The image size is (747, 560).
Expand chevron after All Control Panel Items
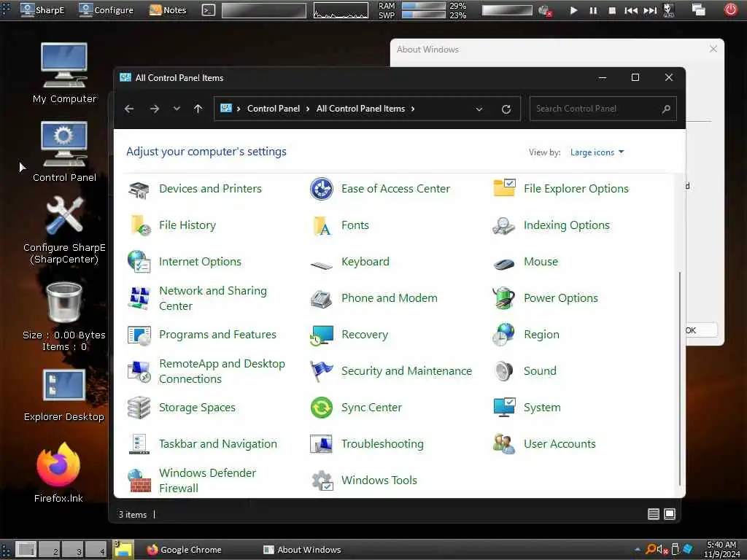pyautogui.click(x=413, y=109)
